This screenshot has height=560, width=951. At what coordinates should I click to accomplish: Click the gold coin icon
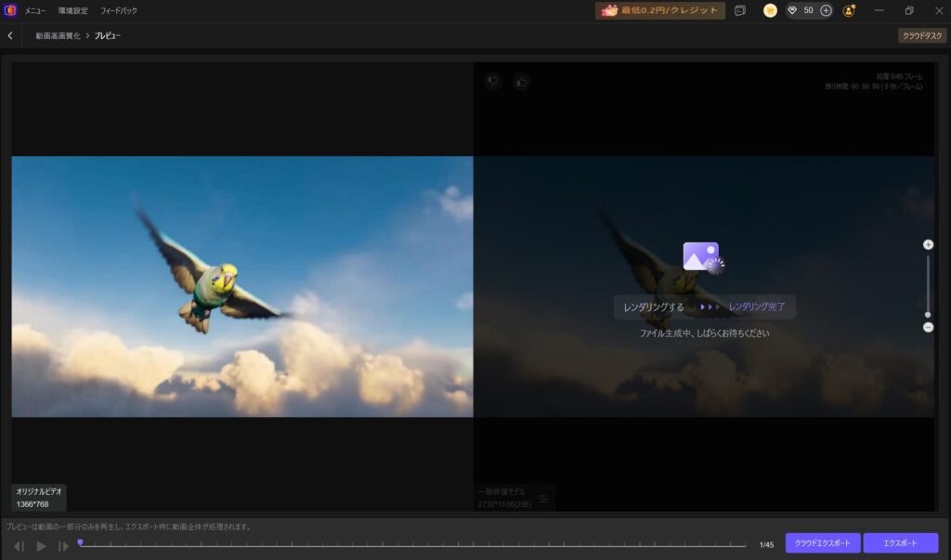[x=770, y=10]
